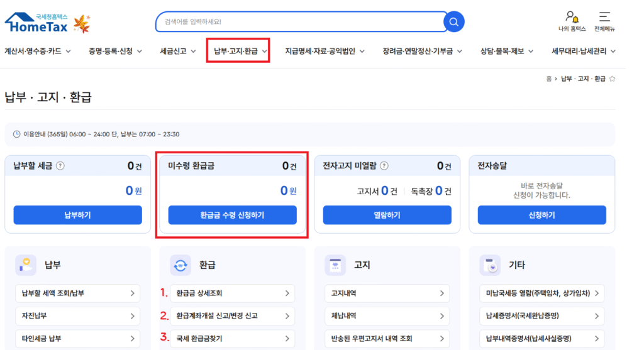
Task: Click the favorite star icon in breadcrumb
Action: pyautogui.click(x=613, y=79)
